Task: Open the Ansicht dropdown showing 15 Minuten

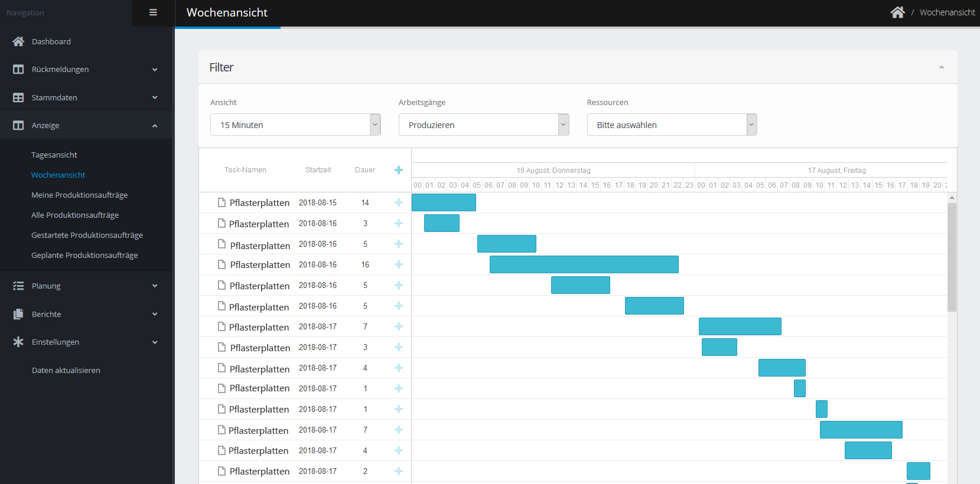Action: click(x=295, y=125)
